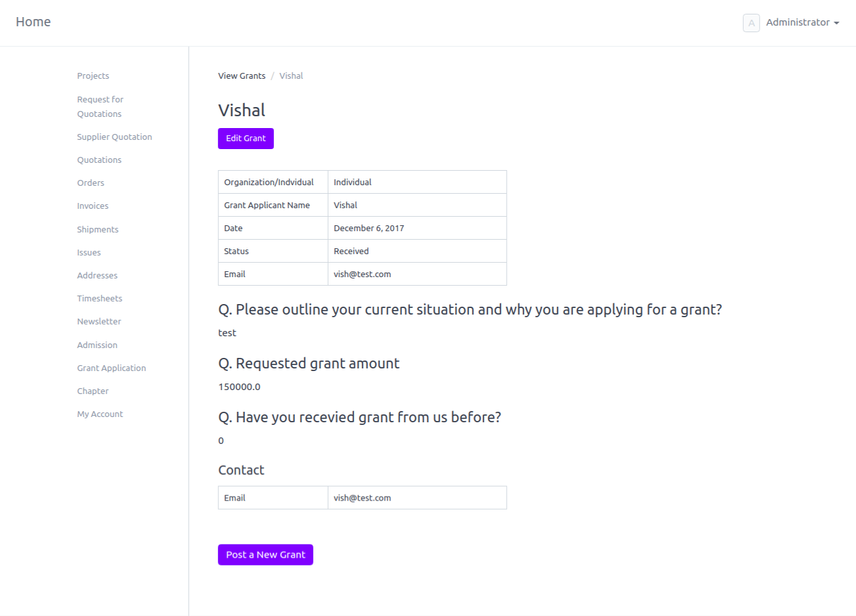Open the Orders sidebar link

pyautogui.click(x=91, y=183)
